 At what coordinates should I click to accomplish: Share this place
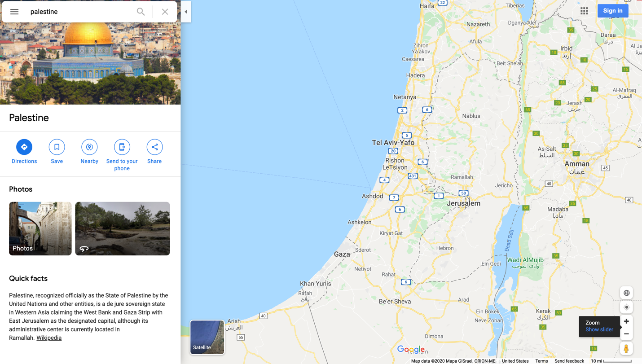[154, 152]
